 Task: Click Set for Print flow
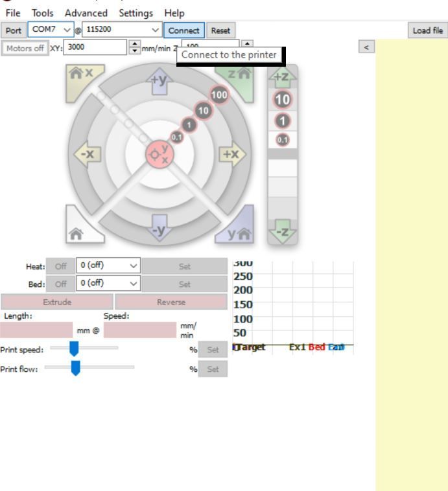coord(213,369)
